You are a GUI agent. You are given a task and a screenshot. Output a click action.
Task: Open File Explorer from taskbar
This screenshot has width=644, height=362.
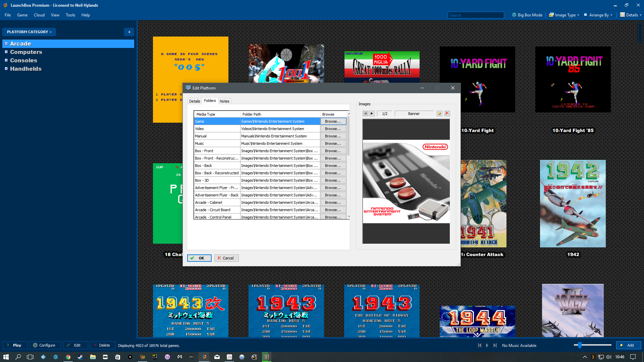(x=93, y=357)
